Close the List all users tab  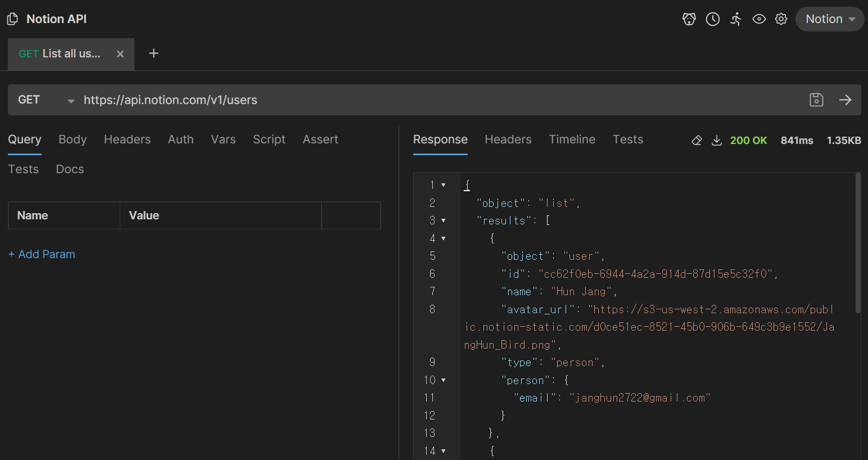pos(120,54)
